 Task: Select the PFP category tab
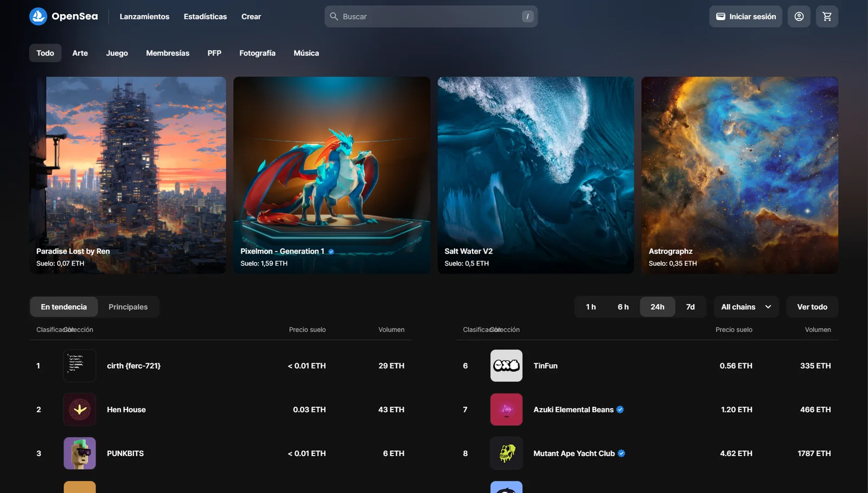pos(214,53)
